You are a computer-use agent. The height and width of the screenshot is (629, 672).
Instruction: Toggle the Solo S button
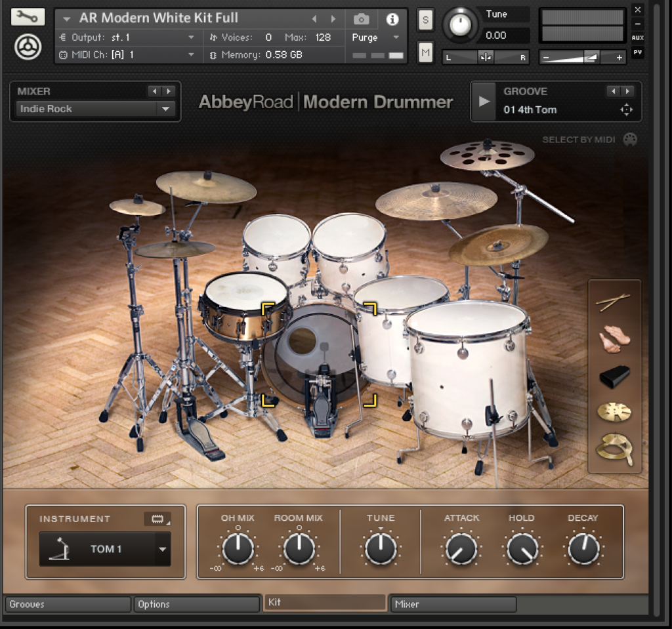click(425, 20)
